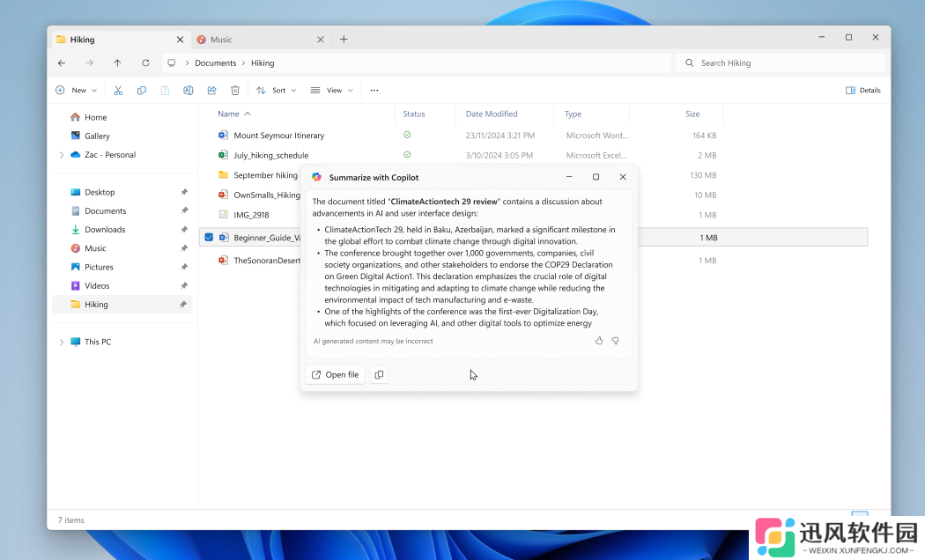Click Hiking in the address breadcrumb
The height and width of the screenshot is (560, 925).
(263, 63)
